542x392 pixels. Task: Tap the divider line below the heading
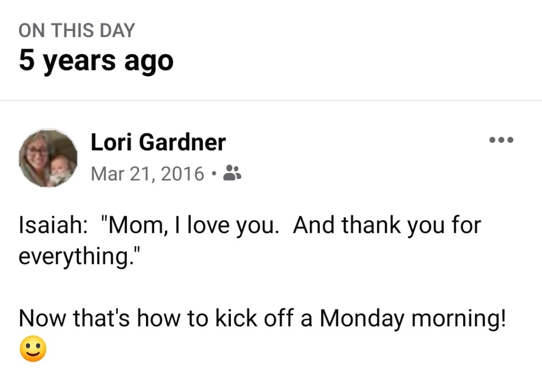tap(271, 101)
